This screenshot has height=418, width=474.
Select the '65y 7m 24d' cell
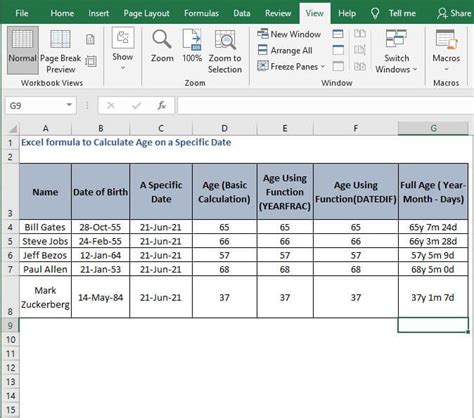[433, 227]
